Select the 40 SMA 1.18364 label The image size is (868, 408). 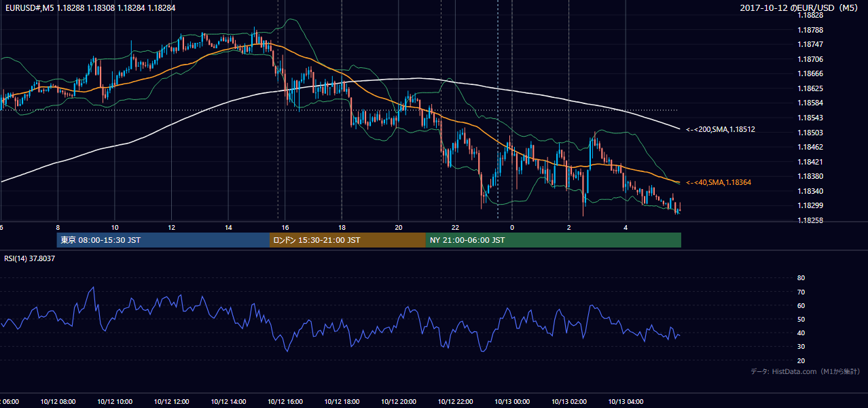719,182
